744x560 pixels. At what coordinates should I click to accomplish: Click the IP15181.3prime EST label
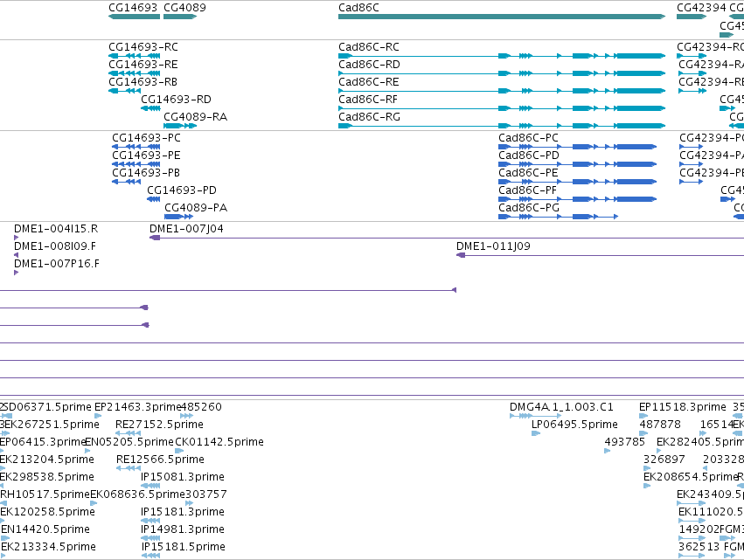(183, 512)
